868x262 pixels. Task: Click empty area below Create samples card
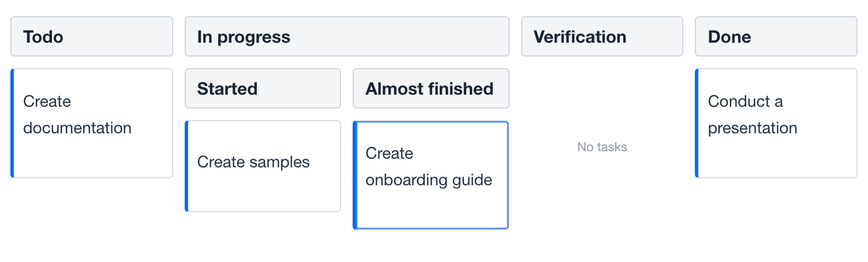pyautogui.click(x=263, y=237)
